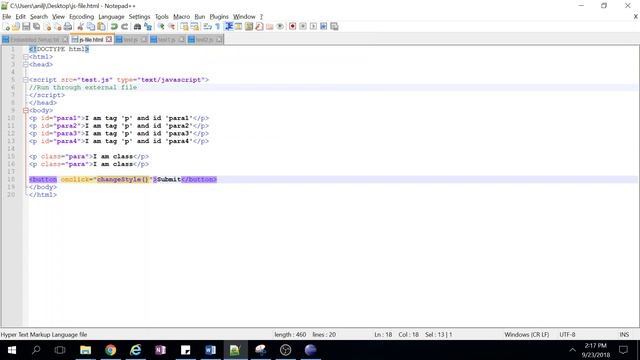Copy selection using the Copy toolbar icon
Viewport: 640px width, 360px height.
91,27
